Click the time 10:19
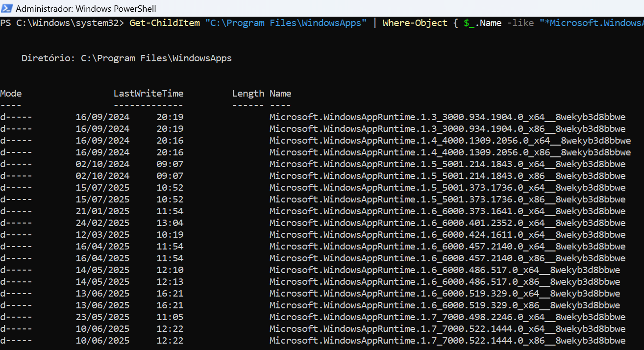Image resolution: width=644 pixels, height=350 pixels. pyautogui.click(x=170, y=235)
